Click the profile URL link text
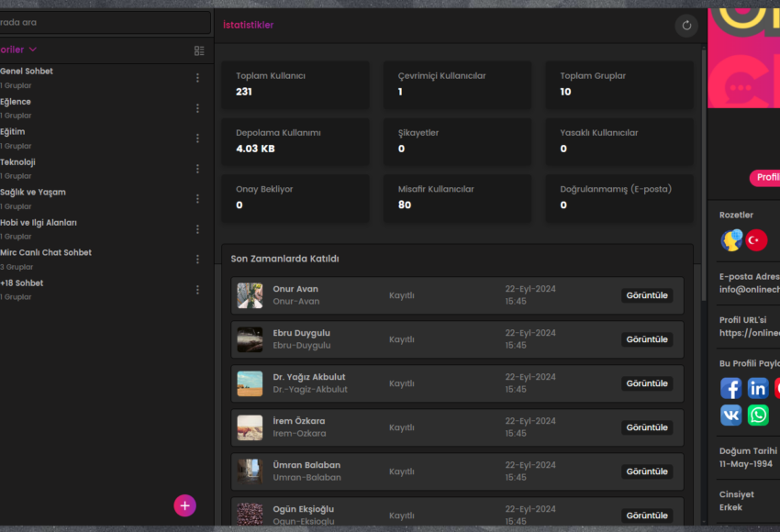Image resolution: width=780 pixels, height=532 pixels. click(750, 333)
